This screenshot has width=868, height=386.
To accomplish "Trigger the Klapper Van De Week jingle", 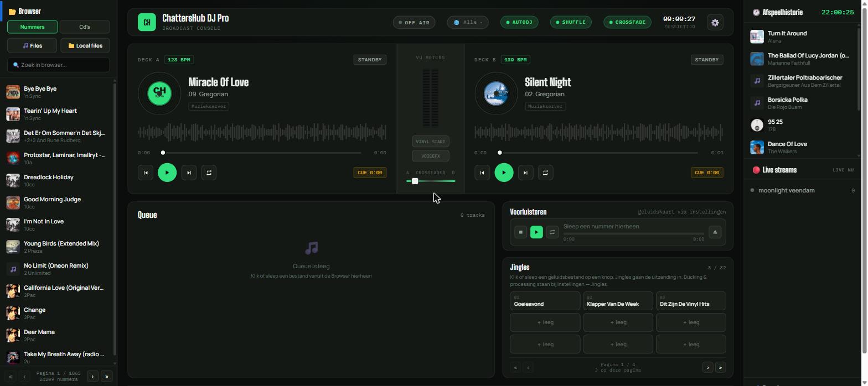I will pyautogui.click(x=618, y=301).
